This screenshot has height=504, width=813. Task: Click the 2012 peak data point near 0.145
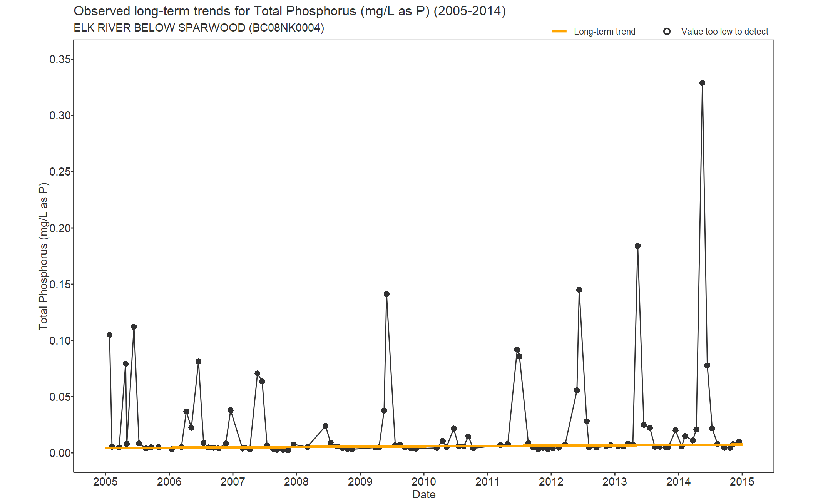579,290
